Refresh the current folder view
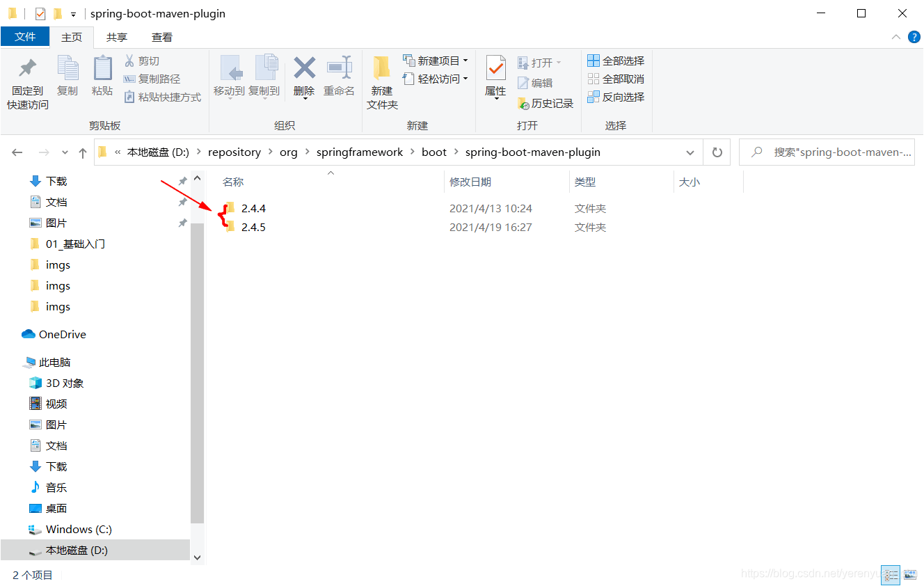 717,152
